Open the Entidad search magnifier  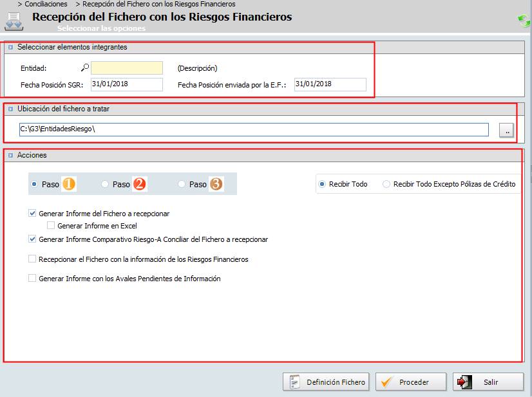pos(85,68)
